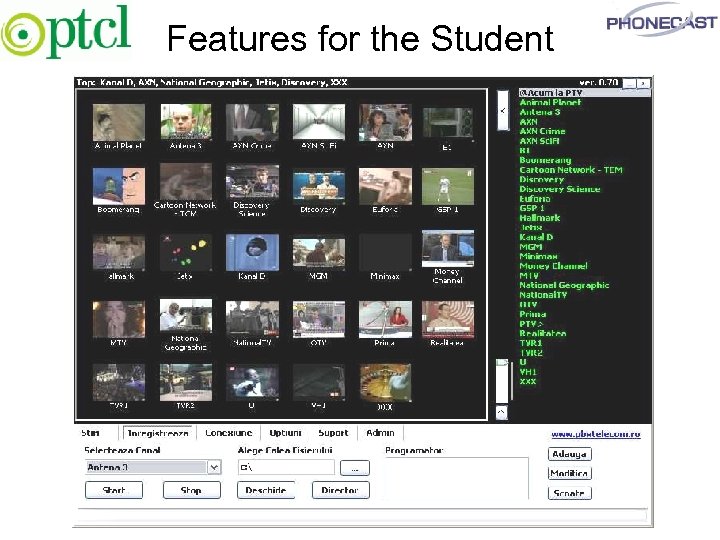This screenshot has height=540, width=720.
Task: Open the first tab left of Inregistreaza
Action: pos(90,433)
